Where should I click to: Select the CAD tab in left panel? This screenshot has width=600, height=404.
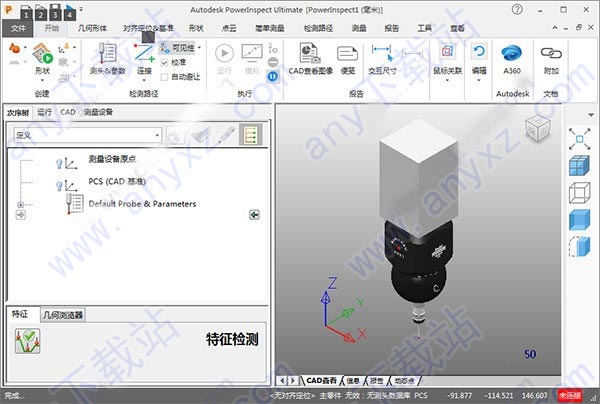point(68,112)
